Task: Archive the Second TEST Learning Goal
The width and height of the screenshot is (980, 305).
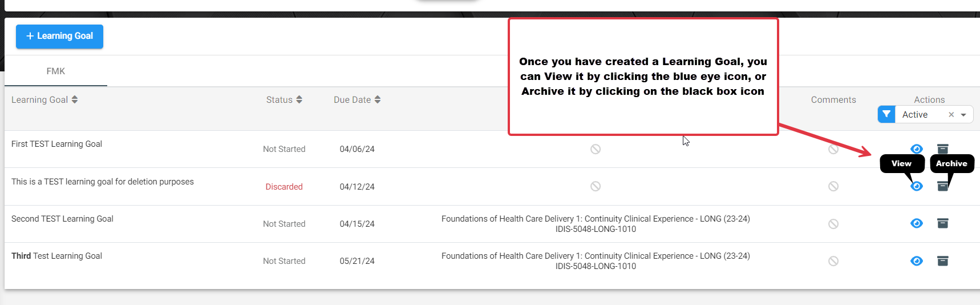Action: [943, 223]
